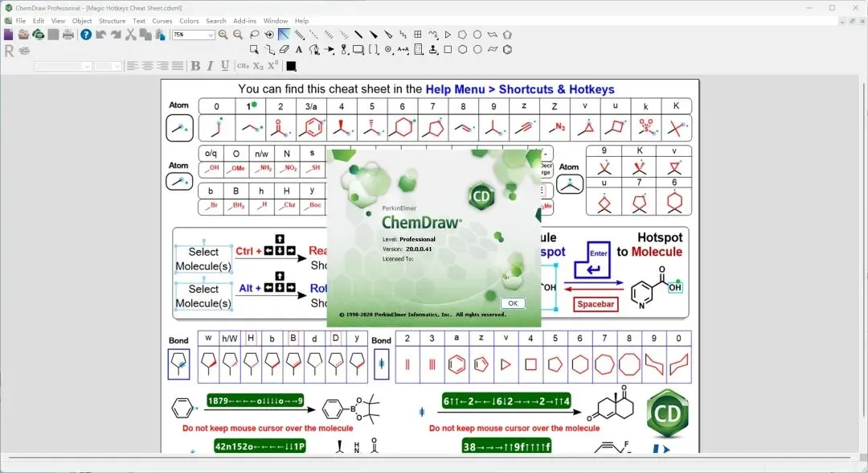Open Help via blue question mark icon
The width and height of the screenshot is (868, 473).
tap(86, 35)
